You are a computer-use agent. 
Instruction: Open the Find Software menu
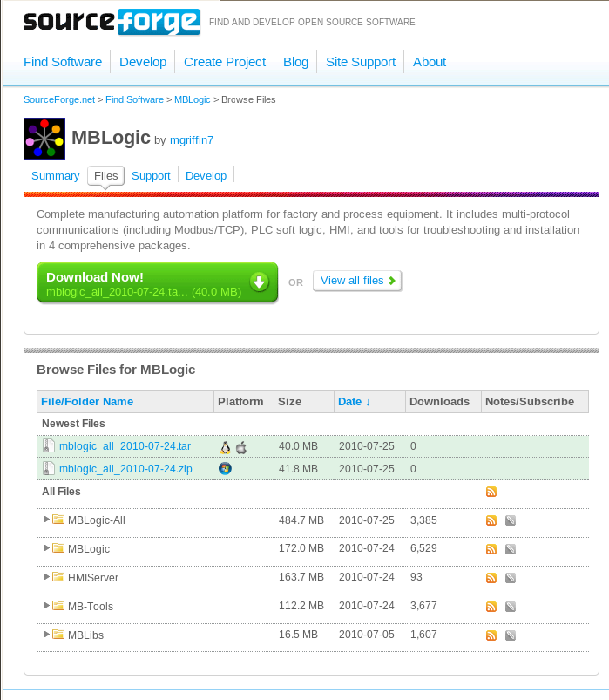click(63, 62)
